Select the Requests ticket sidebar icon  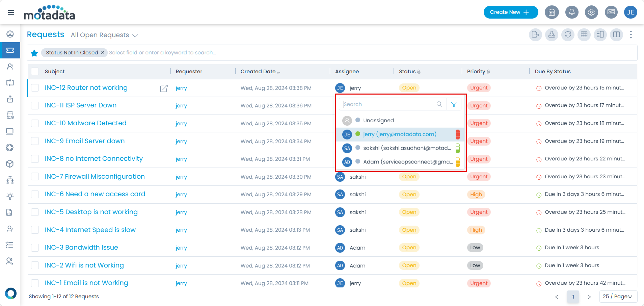click(x=10, y=50)
